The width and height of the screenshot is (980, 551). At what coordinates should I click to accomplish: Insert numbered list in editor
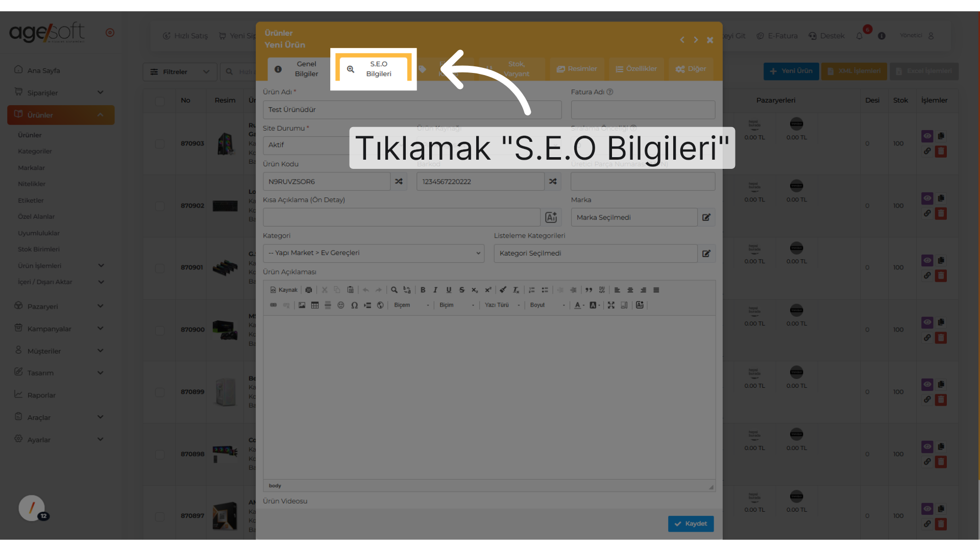532,290
